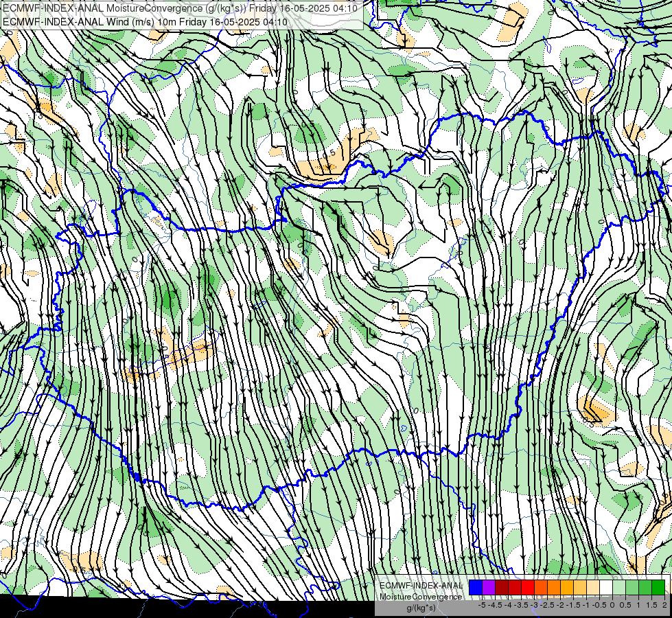Click the legend's ECMWF-INDEX-ANAL label

[421, 586]
